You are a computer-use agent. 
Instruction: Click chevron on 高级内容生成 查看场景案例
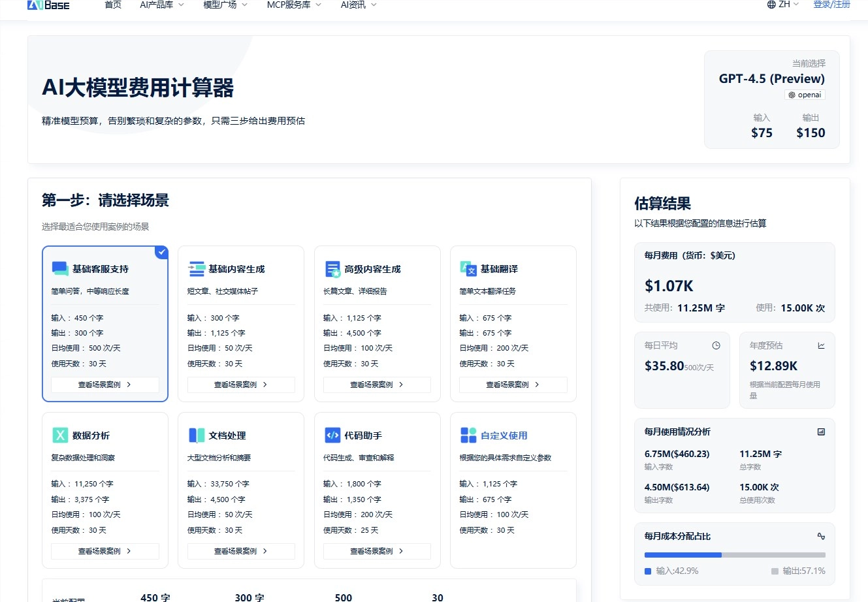pyautogui.click(x=401, y=385)
